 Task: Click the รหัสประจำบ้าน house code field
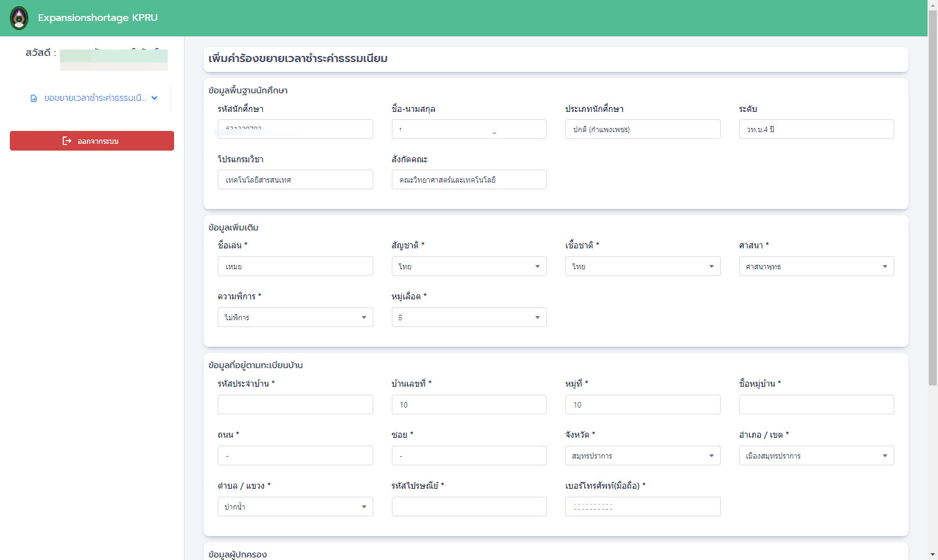[295, 404]
